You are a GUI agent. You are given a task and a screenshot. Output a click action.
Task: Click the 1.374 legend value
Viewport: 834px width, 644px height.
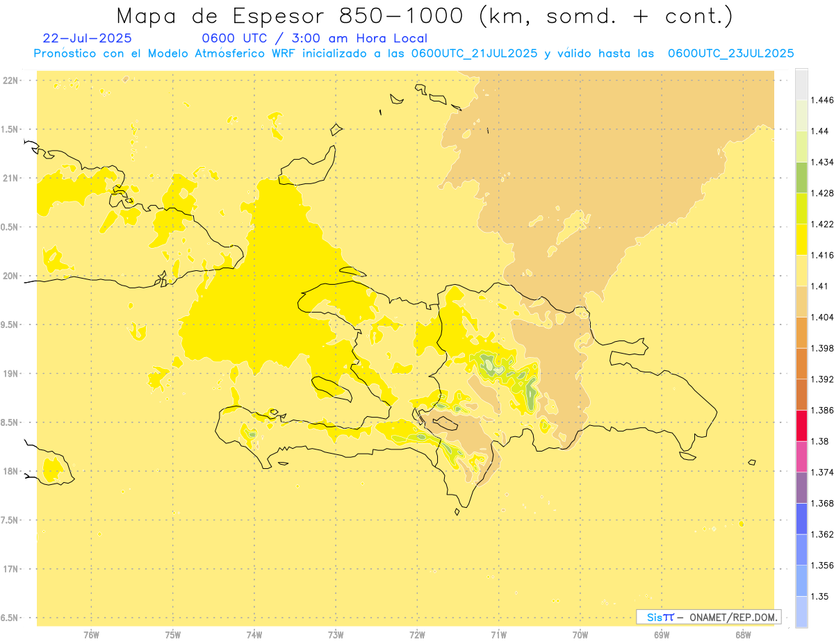(823, 472)
